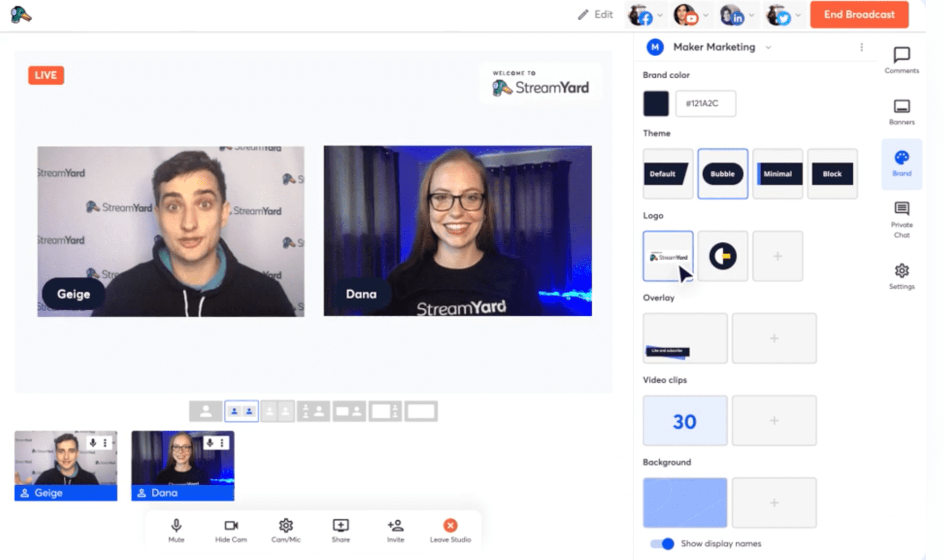Open the Banners panel
Viewport: 944px width, 560px height.
901,112
